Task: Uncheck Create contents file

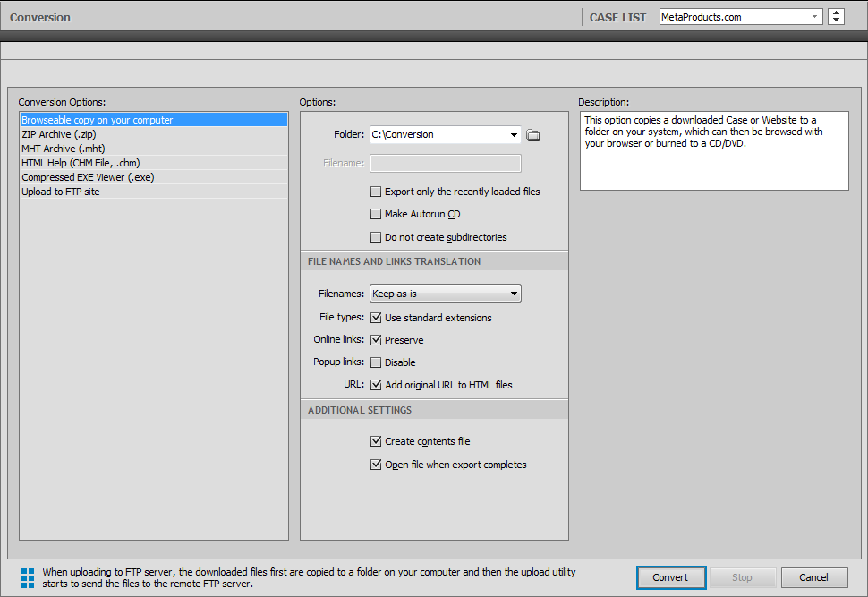Action: [376, 441]
